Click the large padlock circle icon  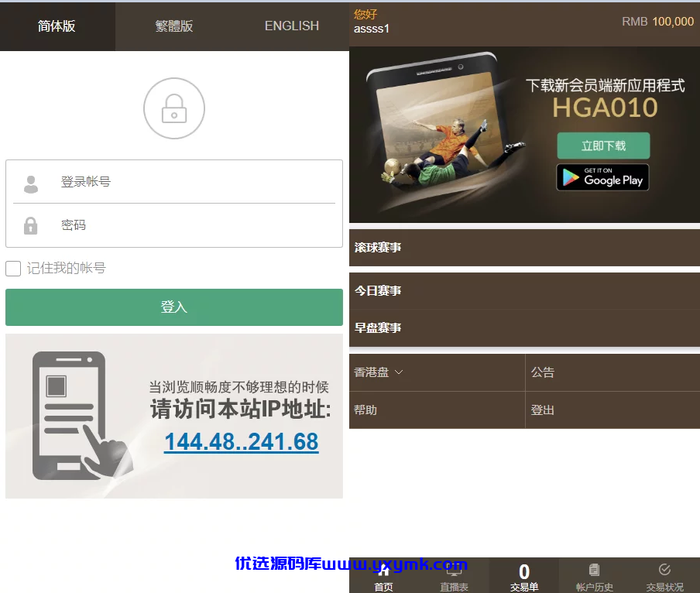click(x=174, y=108)
